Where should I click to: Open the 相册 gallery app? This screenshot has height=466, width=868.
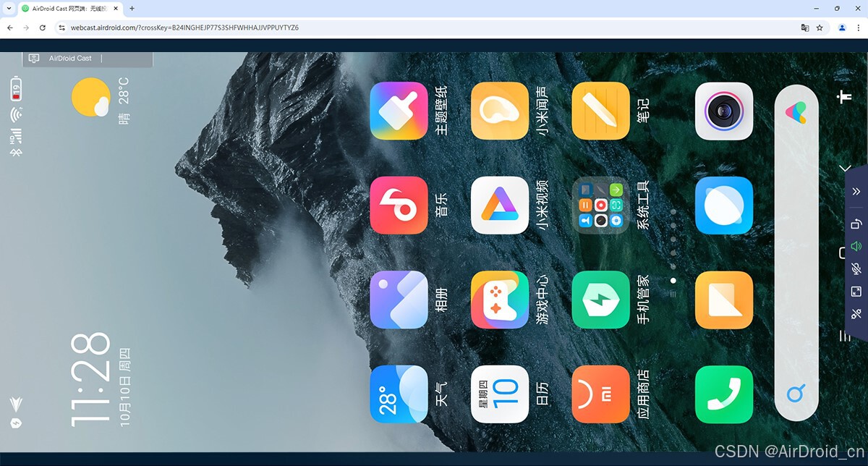(399, 300)
